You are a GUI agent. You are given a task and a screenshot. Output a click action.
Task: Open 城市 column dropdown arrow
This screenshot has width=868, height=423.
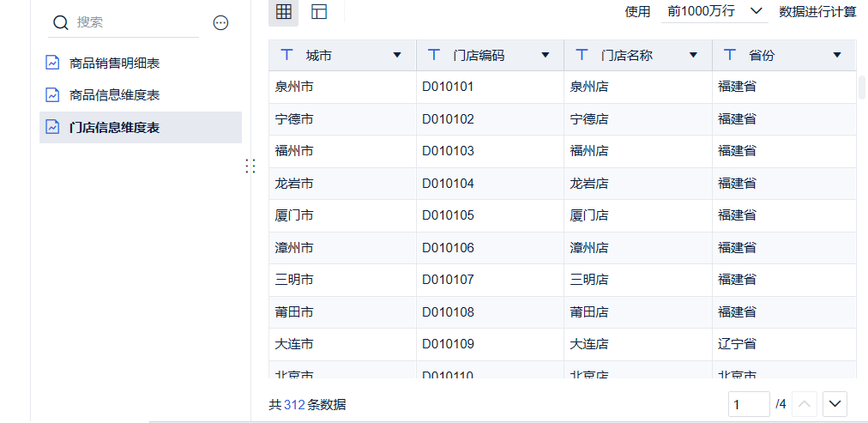pyautogui.click(x=397, y=55)
